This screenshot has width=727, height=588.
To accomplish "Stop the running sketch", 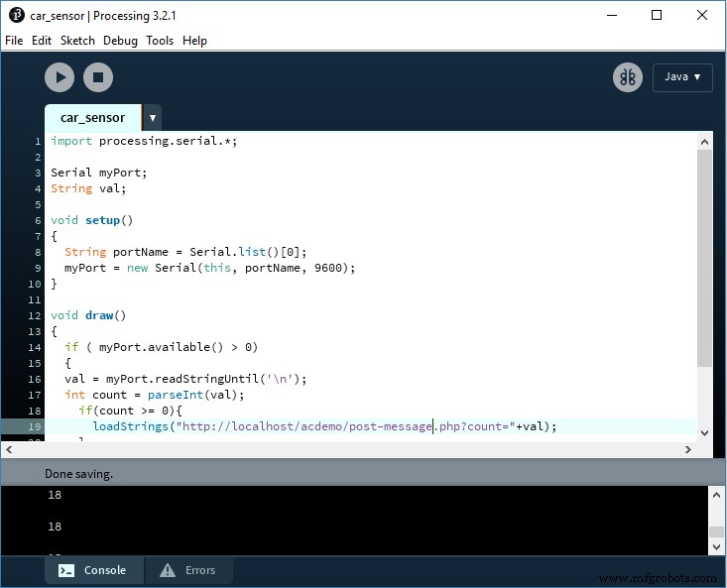I will pos(98,77).
